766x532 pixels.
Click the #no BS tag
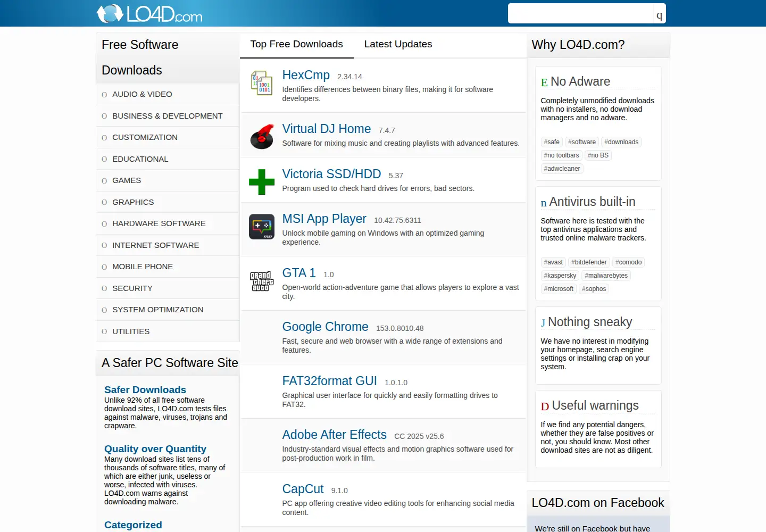pos(598,155)
